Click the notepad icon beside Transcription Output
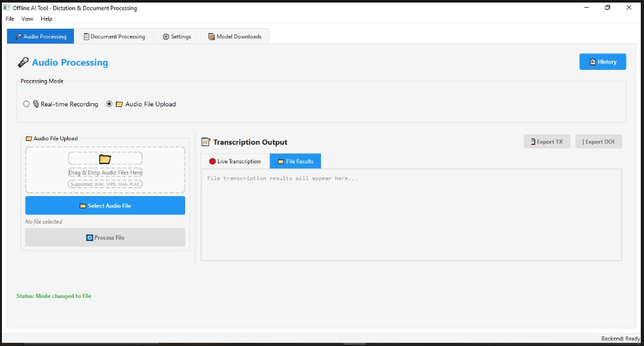 pyautogui.click(x=206, y=142)
